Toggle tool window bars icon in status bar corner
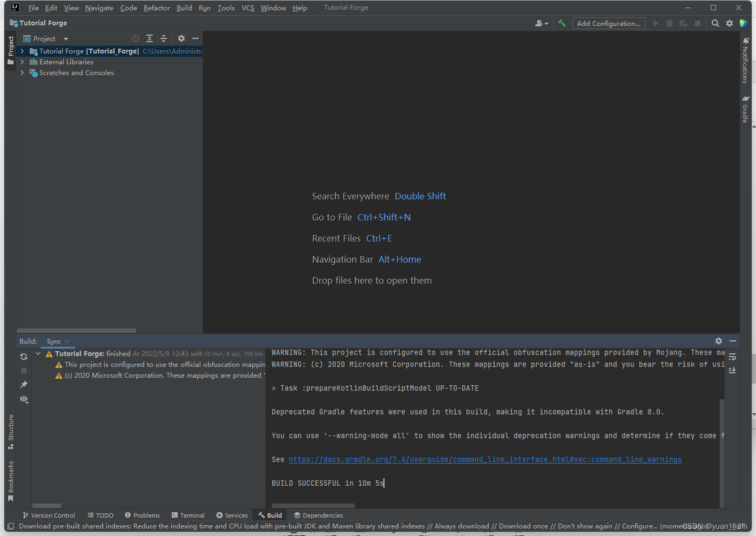 click(x=11, y=526)
